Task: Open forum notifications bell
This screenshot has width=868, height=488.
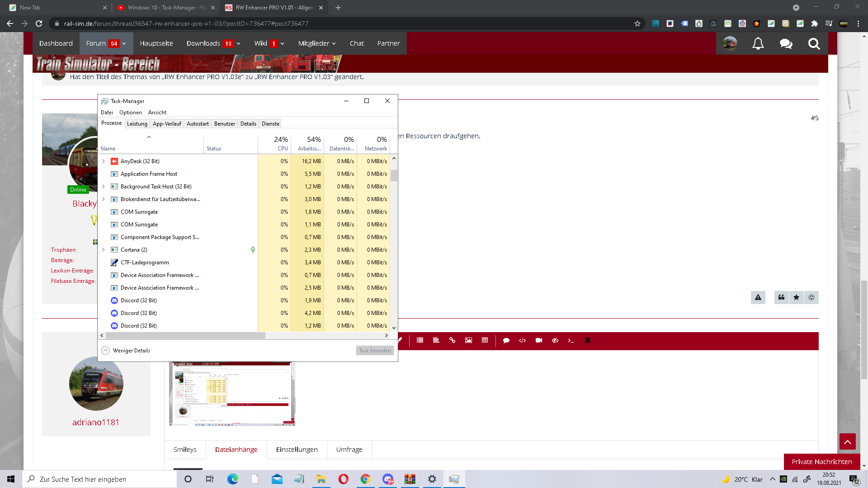Action: 758,43
